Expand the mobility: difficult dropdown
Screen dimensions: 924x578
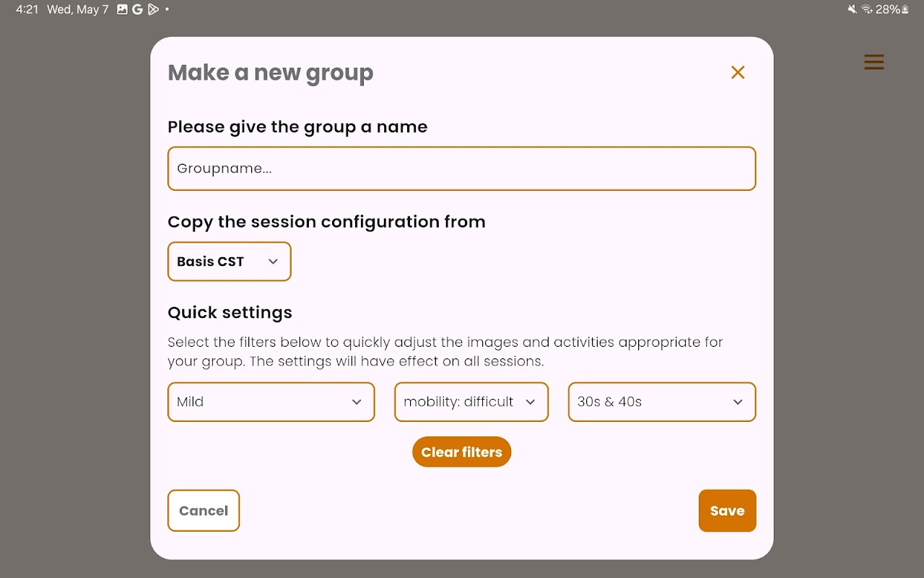coord(471,402)
